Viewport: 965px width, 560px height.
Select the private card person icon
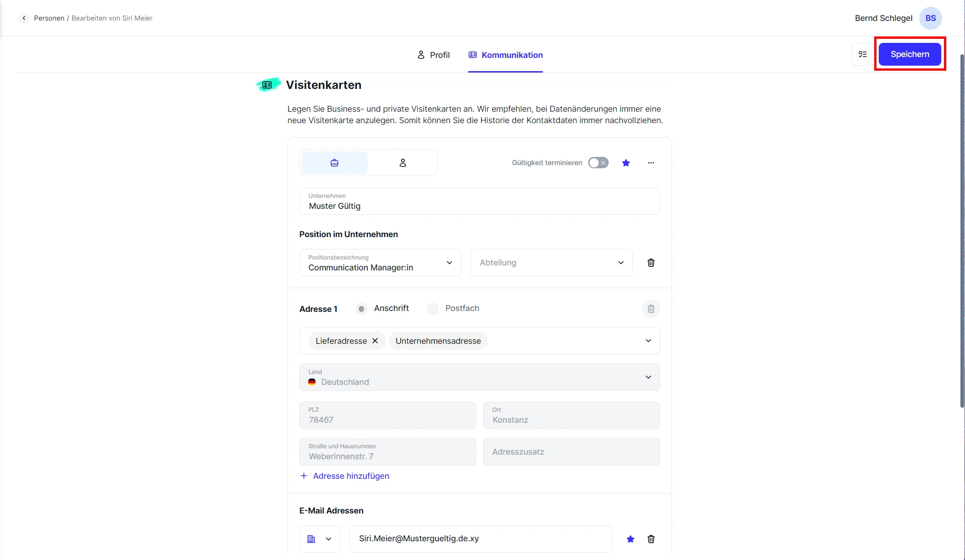(402, 163)
